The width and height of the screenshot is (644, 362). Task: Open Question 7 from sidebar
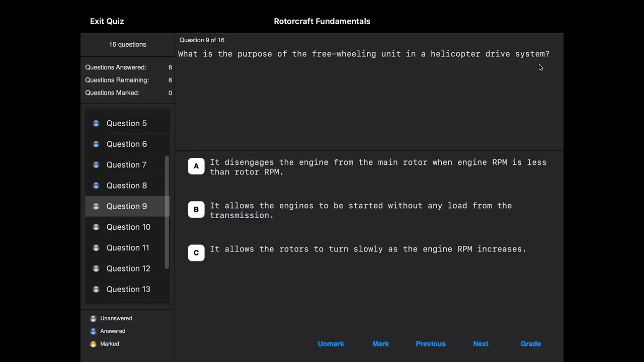127,164
